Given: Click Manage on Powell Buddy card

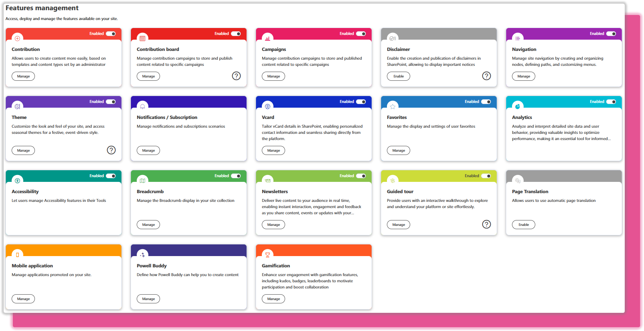Looking at the screenshot, I should click(x=148, y=299).
